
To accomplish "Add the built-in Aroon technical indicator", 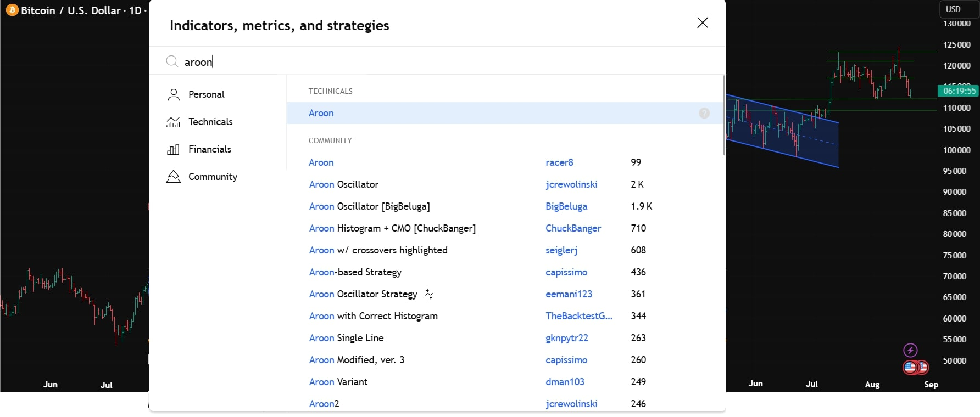I will [x=321, y=113].
